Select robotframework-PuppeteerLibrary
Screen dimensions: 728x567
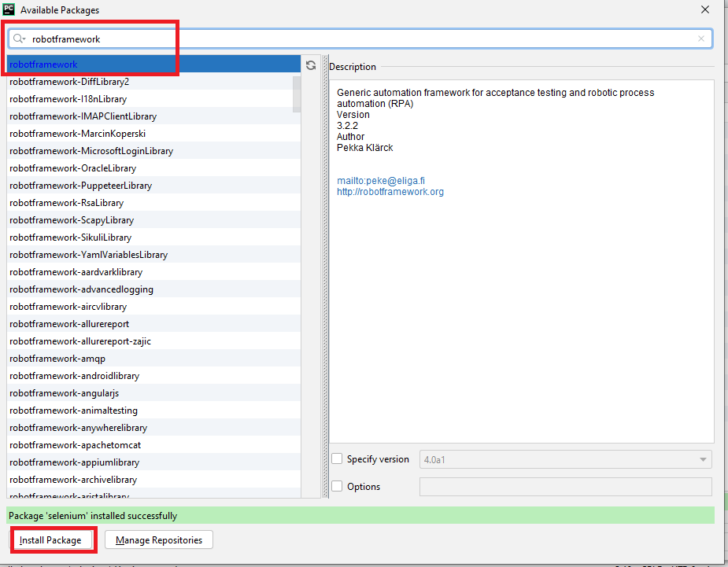[x=153, y=186]
